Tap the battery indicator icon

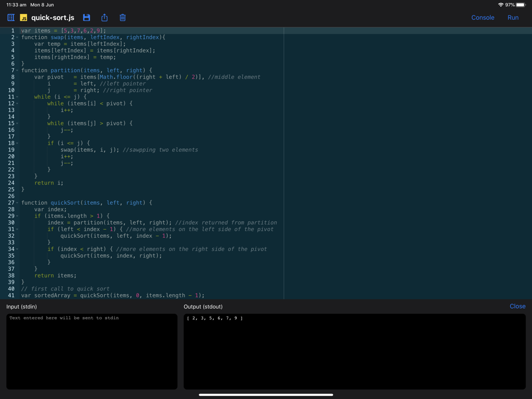tap(521, 5)
